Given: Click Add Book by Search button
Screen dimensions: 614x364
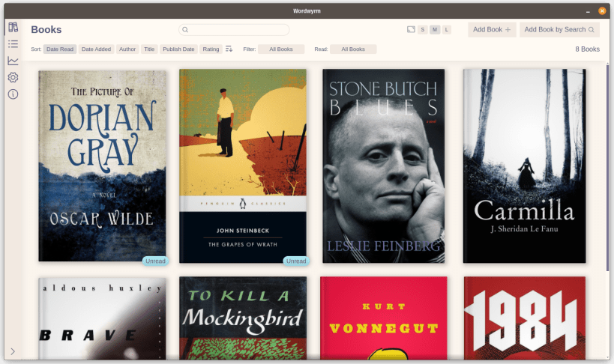Looking at the screenshot, I should pyautogui.click(x=559, y=29).
